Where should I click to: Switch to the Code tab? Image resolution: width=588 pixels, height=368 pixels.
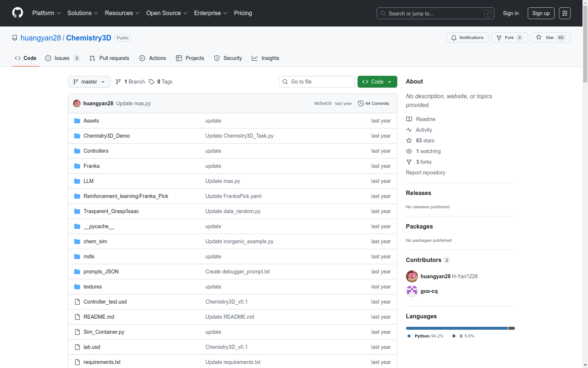(x=26, y=58)
